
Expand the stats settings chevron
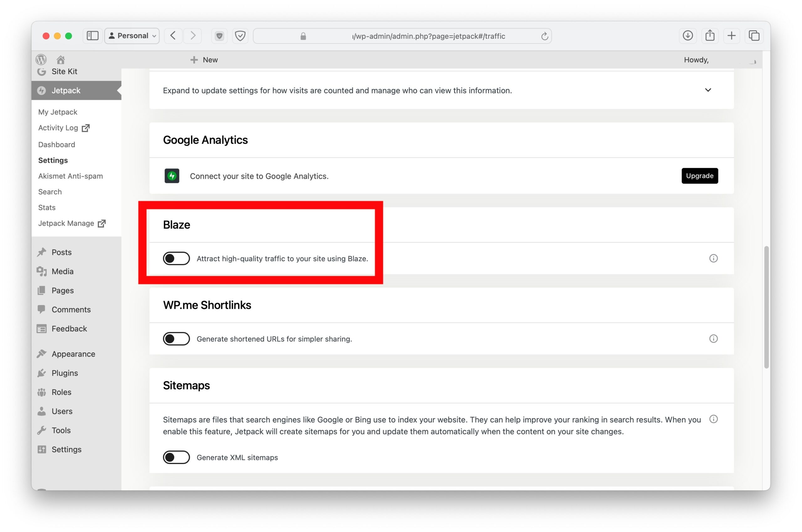click(708, 90)
